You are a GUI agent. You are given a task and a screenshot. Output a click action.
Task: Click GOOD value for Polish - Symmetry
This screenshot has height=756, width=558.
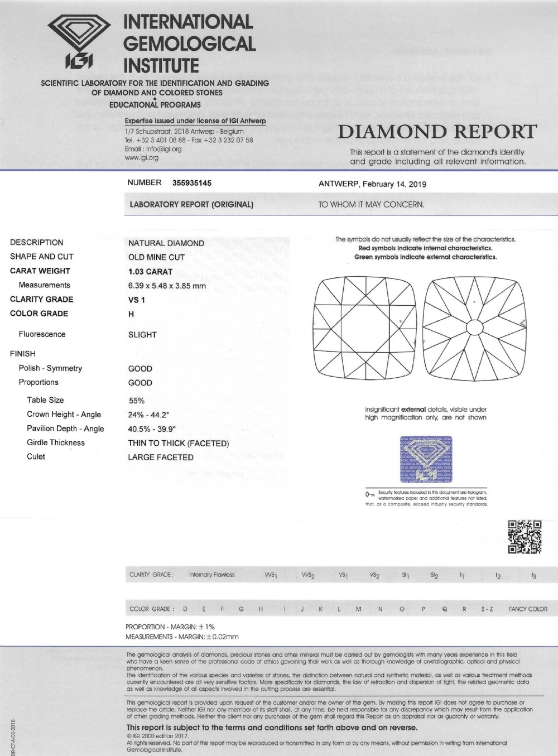point(140,369)
